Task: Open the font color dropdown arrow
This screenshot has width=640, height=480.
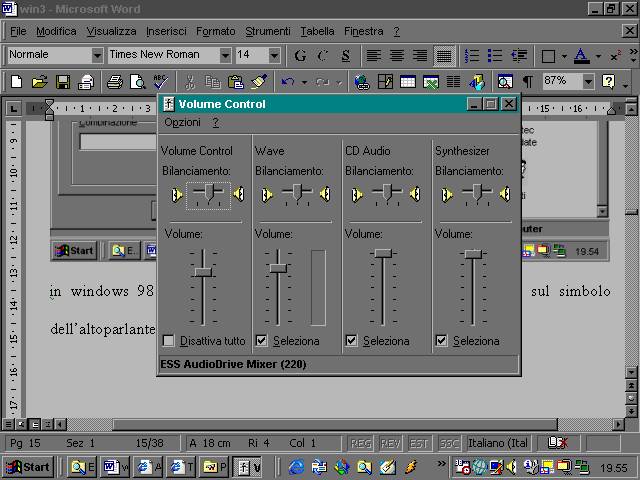Action: pos(598,56)
